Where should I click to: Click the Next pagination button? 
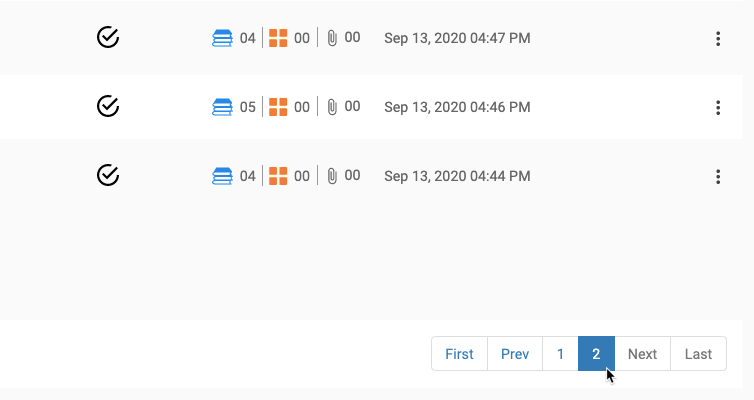pos(642,354)
